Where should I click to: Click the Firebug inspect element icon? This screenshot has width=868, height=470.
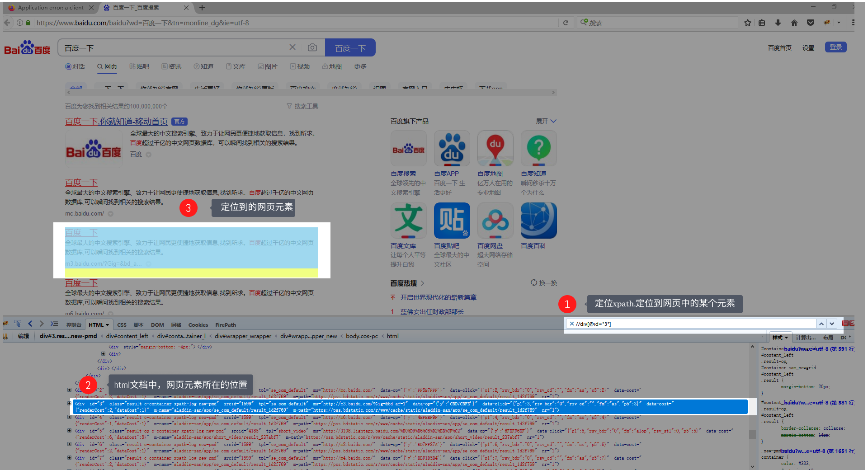click(18, 324)
